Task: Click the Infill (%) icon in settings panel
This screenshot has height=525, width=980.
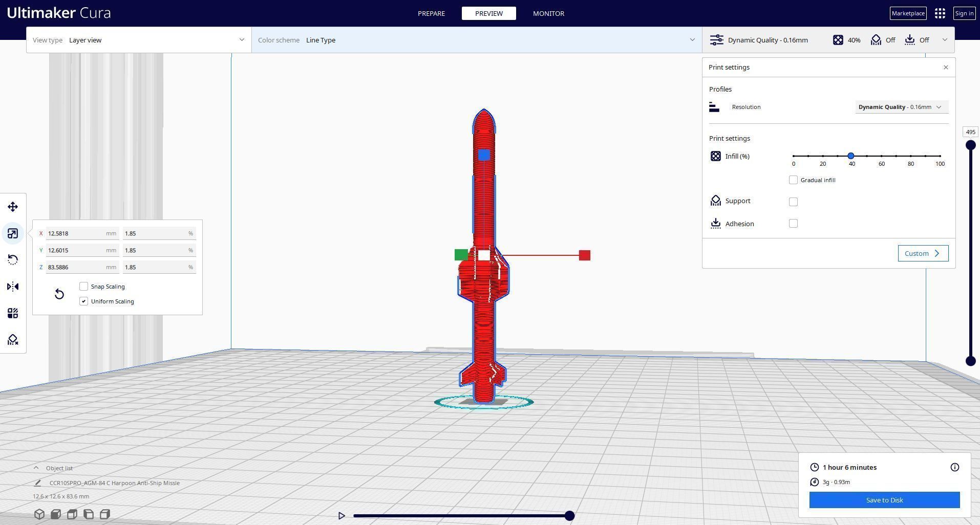Action: (x=716, y=156)
